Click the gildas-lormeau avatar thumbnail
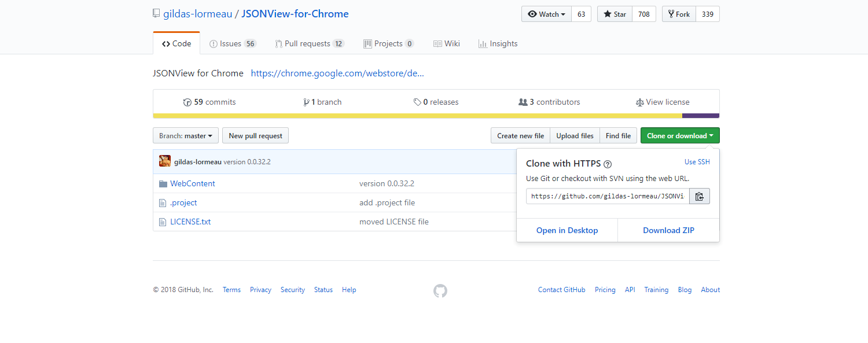 (x=165, y=161)
